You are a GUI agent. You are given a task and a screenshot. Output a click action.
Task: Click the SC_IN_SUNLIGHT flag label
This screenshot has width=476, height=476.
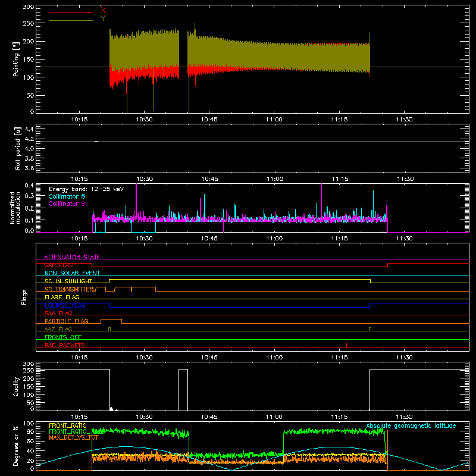tap(68, 281)
